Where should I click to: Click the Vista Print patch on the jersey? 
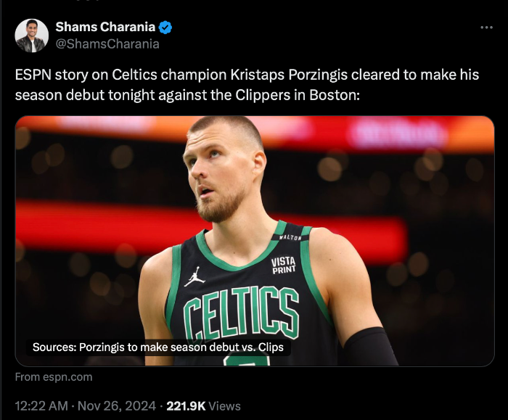(283, 265)
